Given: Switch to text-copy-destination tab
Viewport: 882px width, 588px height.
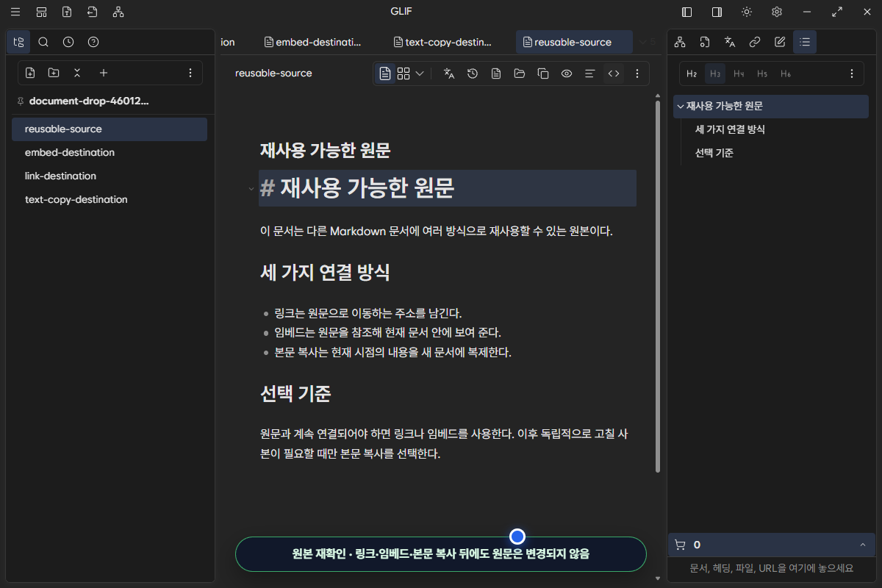Looking at the screenshot, I should pos(442,42).
